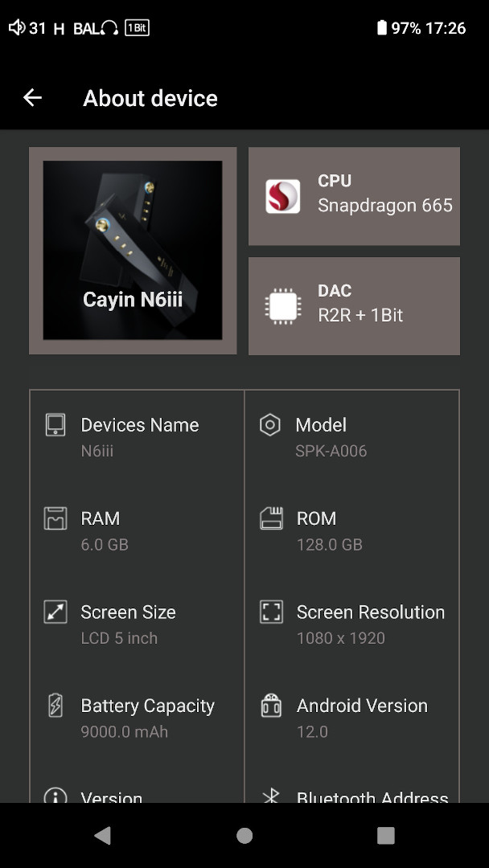The width and height of the screenshot is (489, 868).
Task: Tap the Android Version robot icon
Action: coord(271,706)
